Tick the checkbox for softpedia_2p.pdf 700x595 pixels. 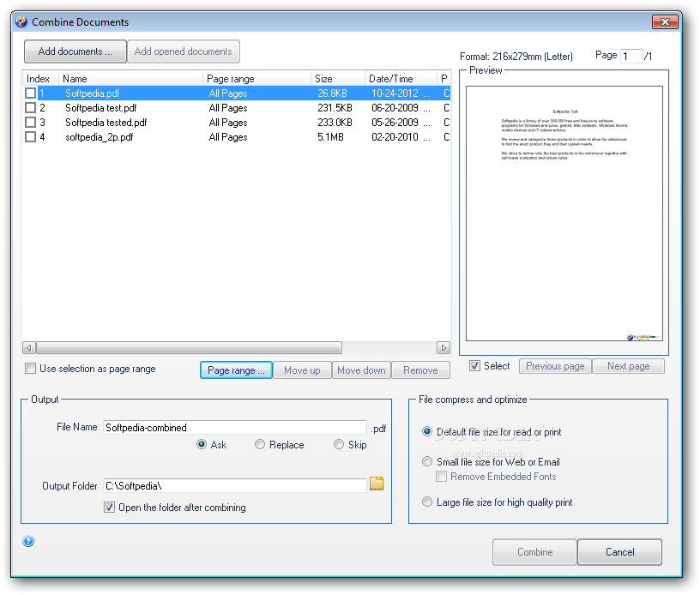[30, 137]
